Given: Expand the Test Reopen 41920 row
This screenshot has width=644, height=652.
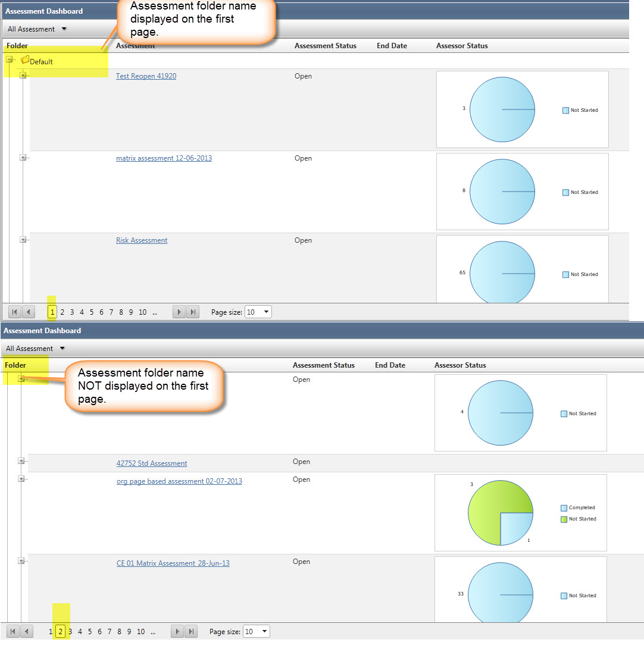Looking at the screenshot, I should 23,76.
